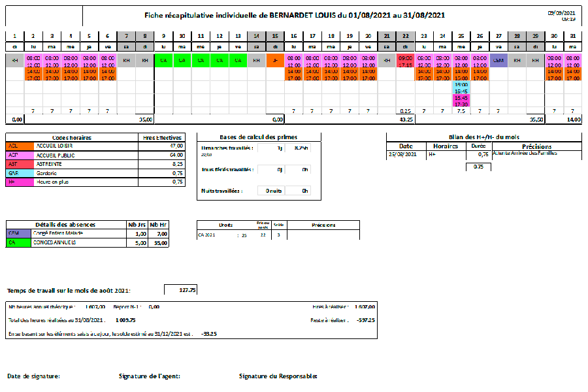Select the GAR cyan code swatch
This screenshot has height=392, width=588.
tap(20, 173)
